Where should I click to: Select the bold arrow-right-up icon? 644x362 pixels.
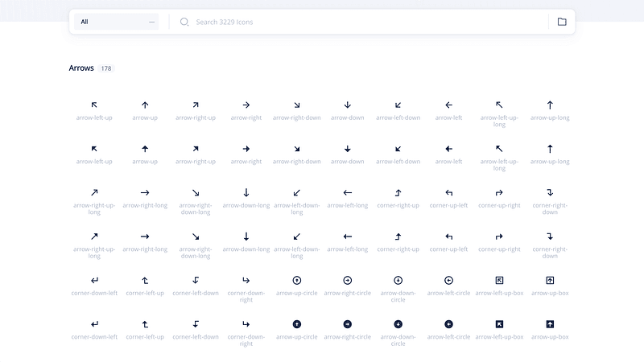pyautogui.click(x=196, y=149)
